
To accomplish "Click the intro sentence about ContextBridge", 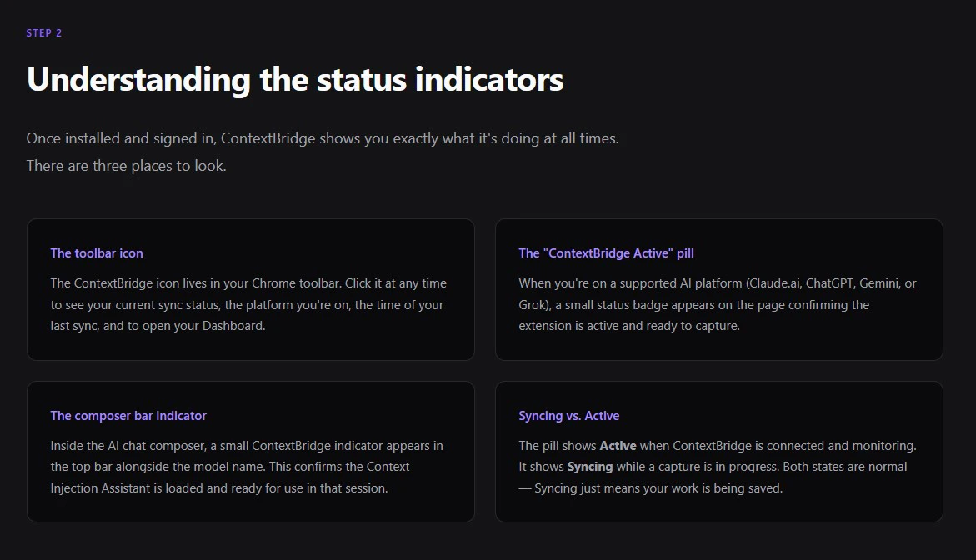I will coord(323,138).
